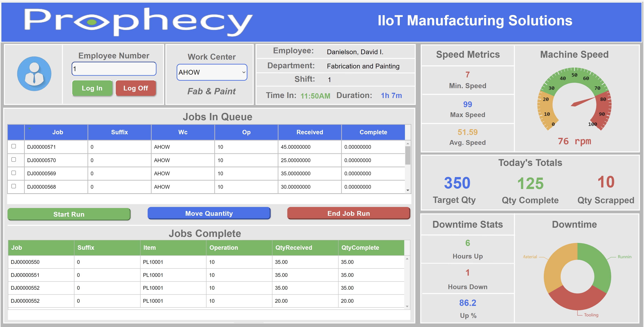
Task: Click the QtyComplete column header
Action: (360, 247)
